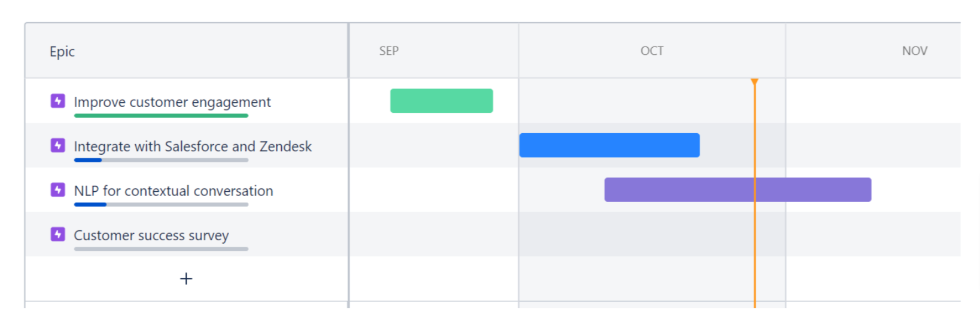This screenshot has height=322, width=980.
Task: Click the empty Customer success survey timeline row
Action: pos(598,234)
